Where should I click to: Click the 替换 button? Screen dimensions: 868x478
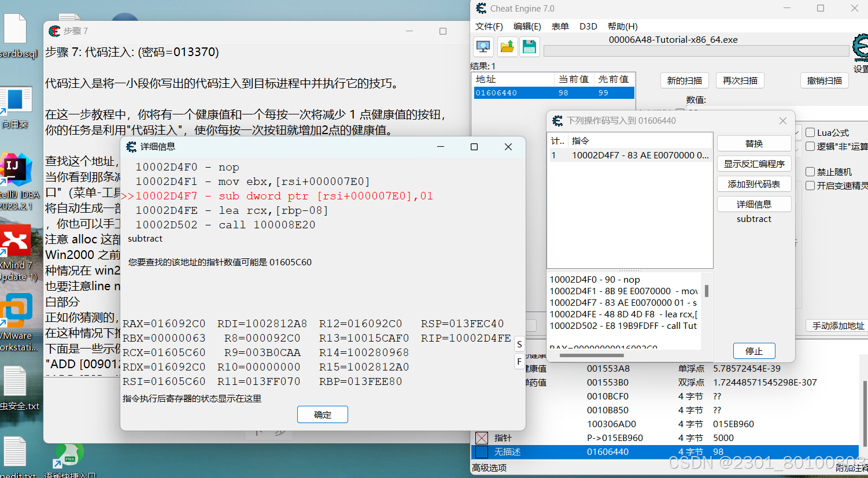coord(754,143)
